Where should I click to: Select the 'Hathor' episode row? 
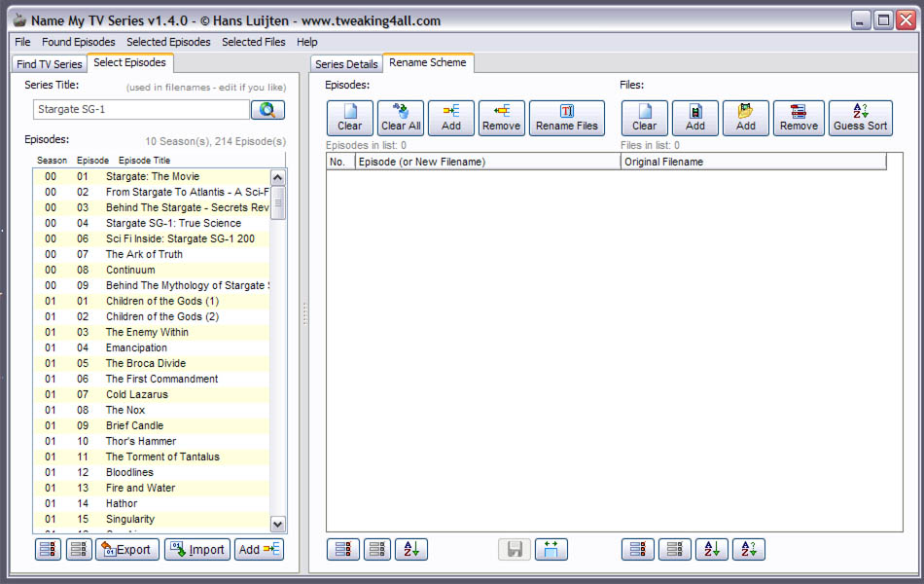152,503
